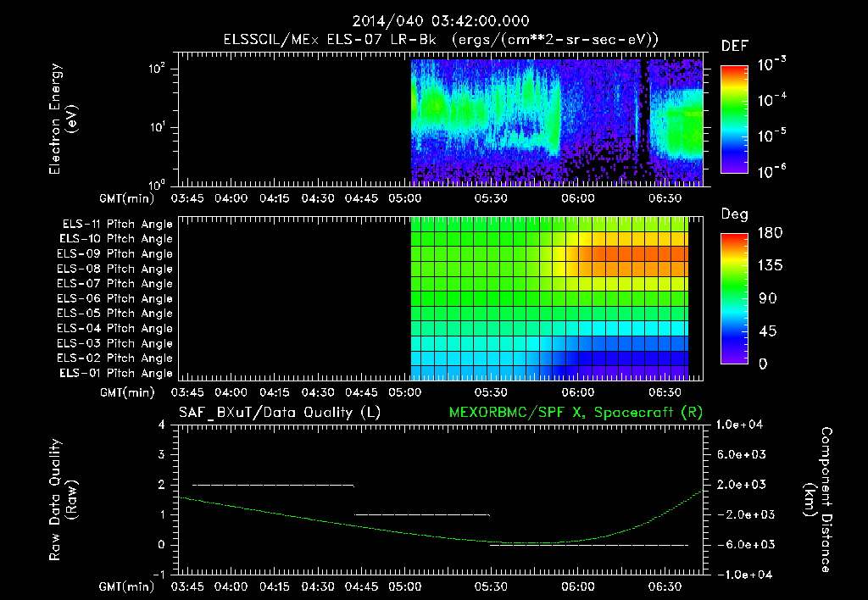Click the 04:30 tick under data quality panel
This screenshot has width=868, height=600.
[x=318, y=586]
